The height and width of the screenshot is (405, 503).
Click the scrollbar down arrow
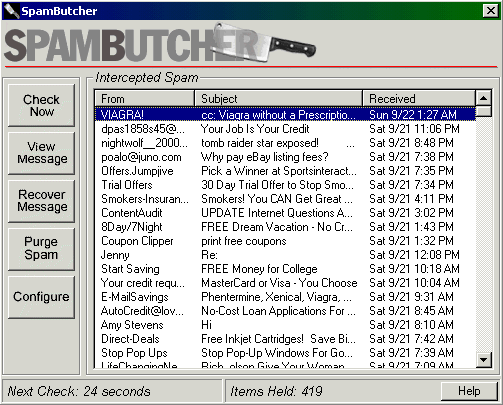point(483,359)
